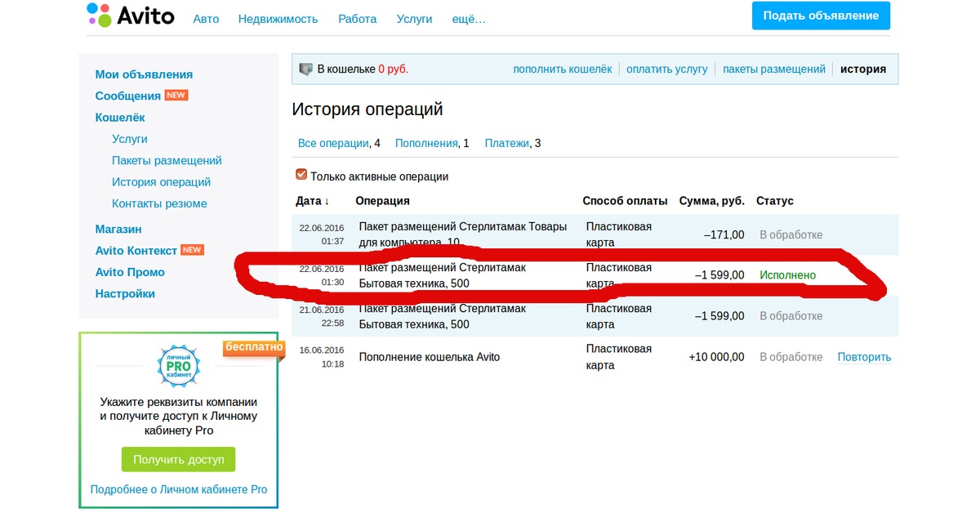
Task: Expand the 'ещё…' top navigation menu
Action: (x=469, y=18)
